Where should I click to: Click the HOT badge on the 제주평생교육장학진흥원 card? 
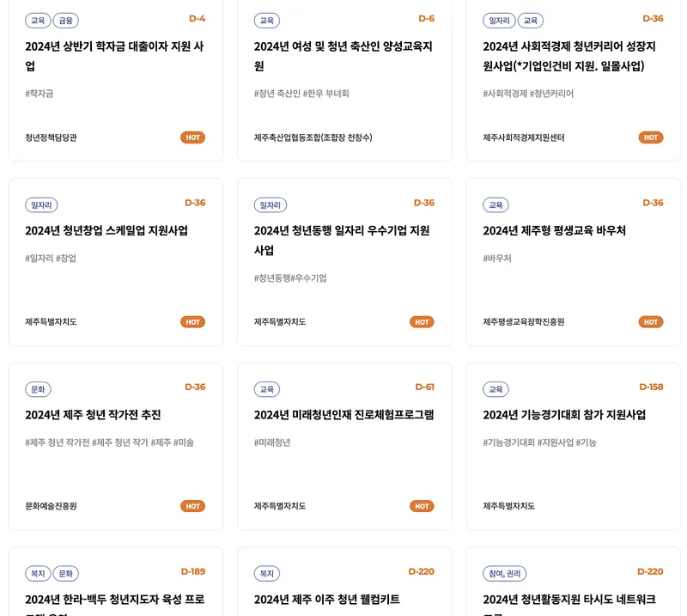[x=651, y=322]
